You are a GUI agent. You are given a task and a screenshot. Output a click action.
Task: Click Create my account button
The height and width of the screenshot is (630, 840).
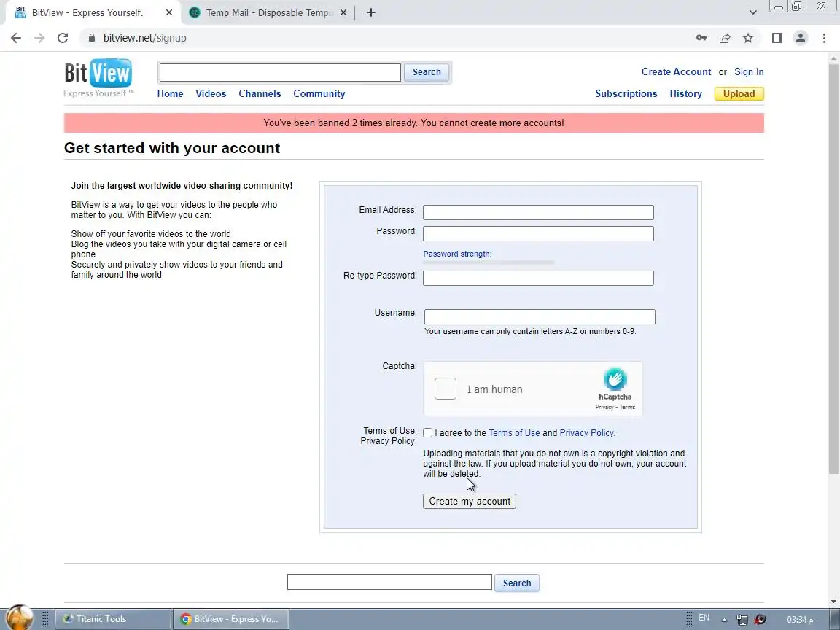coord(470,502)
